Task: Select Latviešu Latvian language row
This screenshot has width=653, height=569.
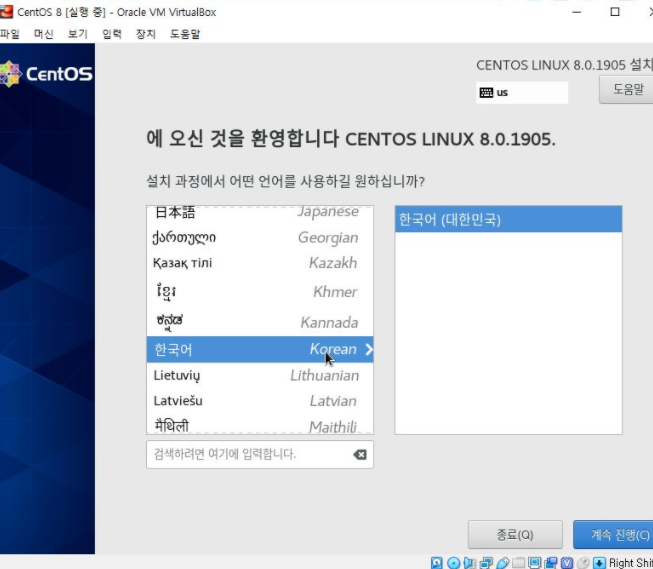Action: tap(260, 401)
